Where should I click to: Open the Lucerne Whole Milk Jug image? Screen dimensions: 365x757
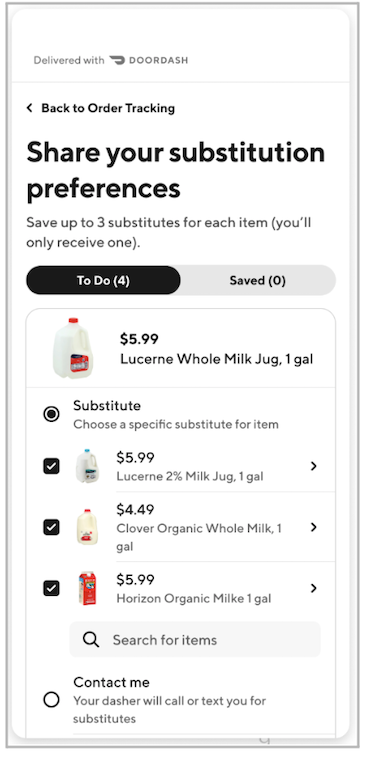pyautogui.click(x=72, y=347)
